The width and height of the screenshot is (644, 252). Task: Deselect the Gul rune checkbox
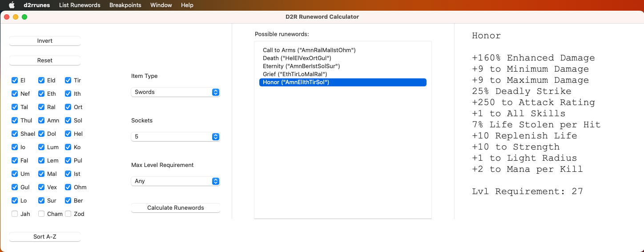(x=15, y=187)
